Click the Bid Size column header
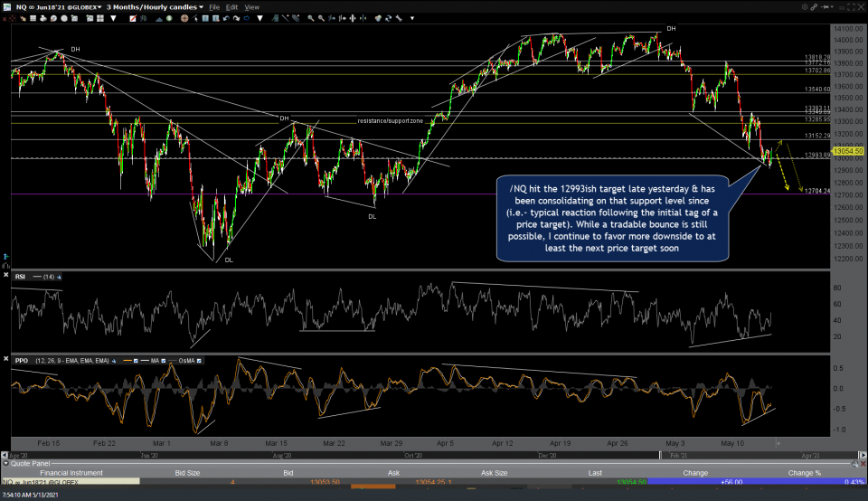The height and width of the screenshot is (501, 868). (x=187, y=473)
